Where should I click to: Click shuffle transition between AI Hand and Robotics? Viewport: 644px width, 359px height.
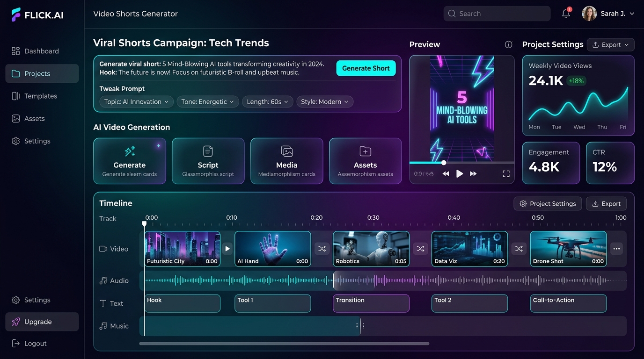(x=322, y=249)
